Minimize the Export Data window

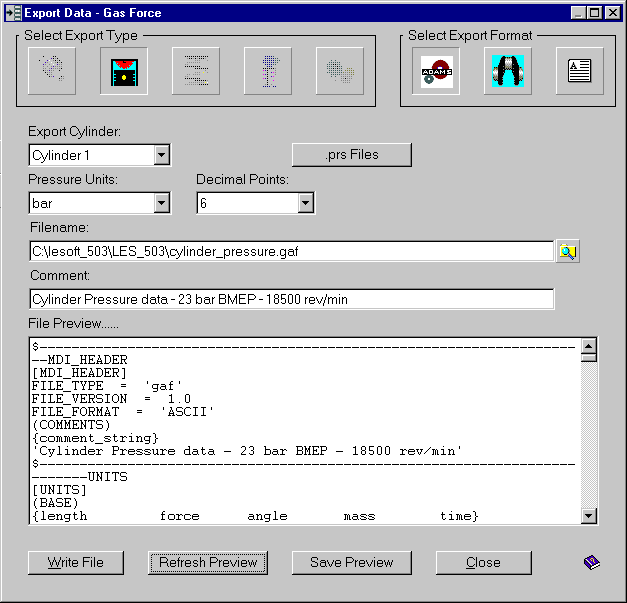click(x=578, y=13)
